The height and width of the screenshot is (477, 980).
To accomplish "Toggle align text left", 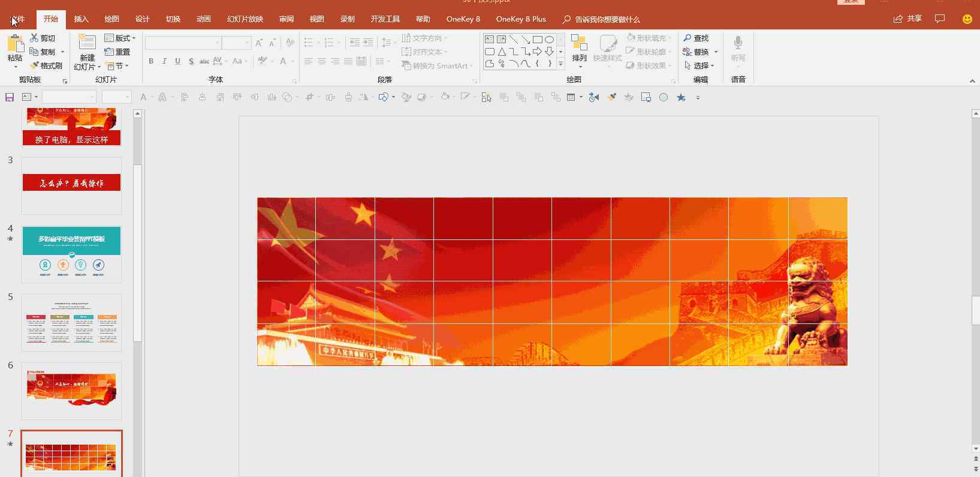I will [x=309, y=61].
